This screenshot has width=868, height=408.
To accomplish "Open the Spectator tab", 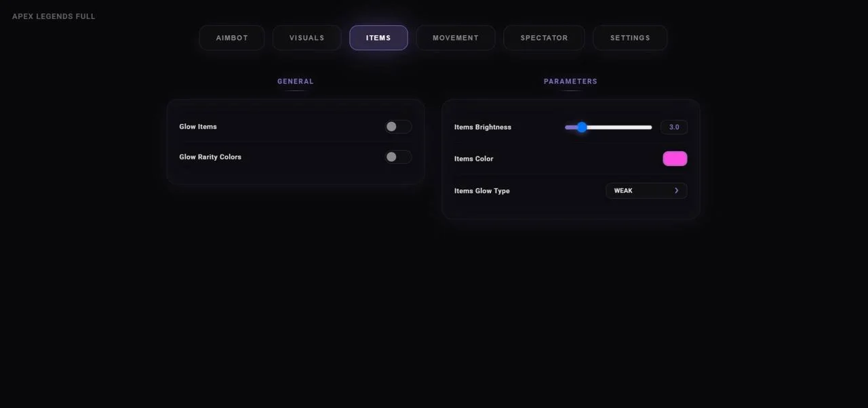I will click(x=544, y=38).
